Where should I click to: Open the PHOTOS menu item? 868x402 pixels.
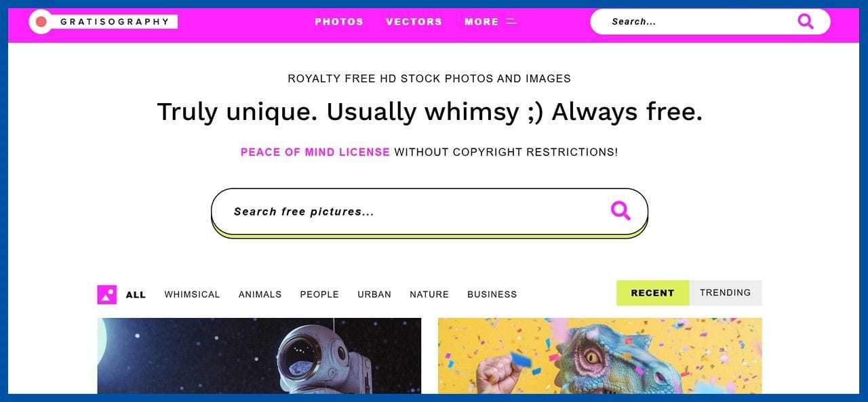[x=339, y=22]
